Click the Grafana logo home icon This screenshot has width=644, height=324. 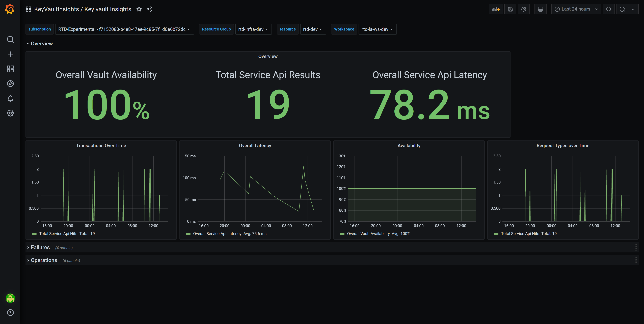coord(10,9)
